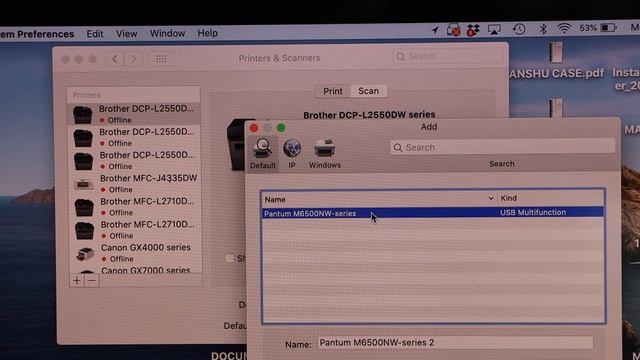640x360 pixels.
Task: Close the Add printer window
Action: 254,128
